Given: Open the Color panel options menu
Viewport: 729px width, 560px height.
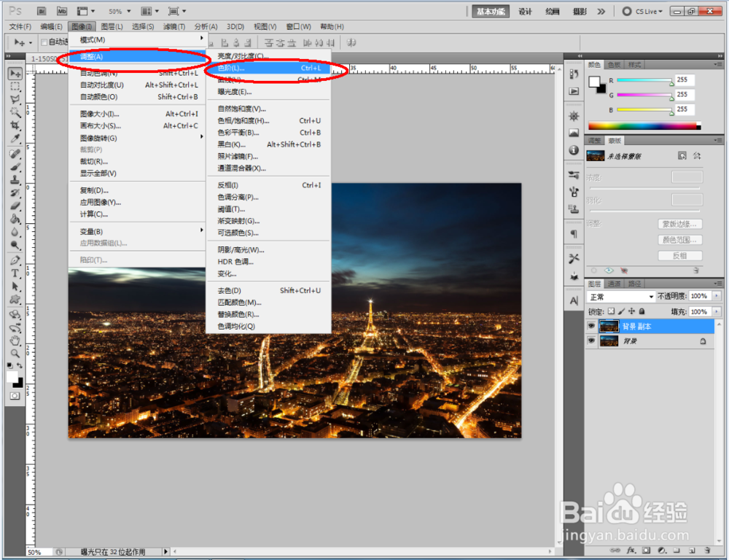Looking at the screenshot, I should click(x=720, y=64).
